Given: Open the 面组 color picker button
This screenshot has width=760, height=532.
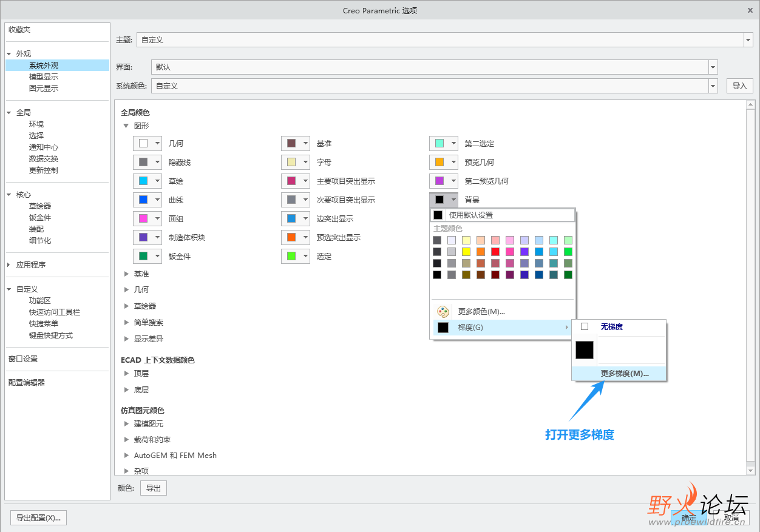Looking at the screenshot, I should pyautogui.click(x=148, y=219).
